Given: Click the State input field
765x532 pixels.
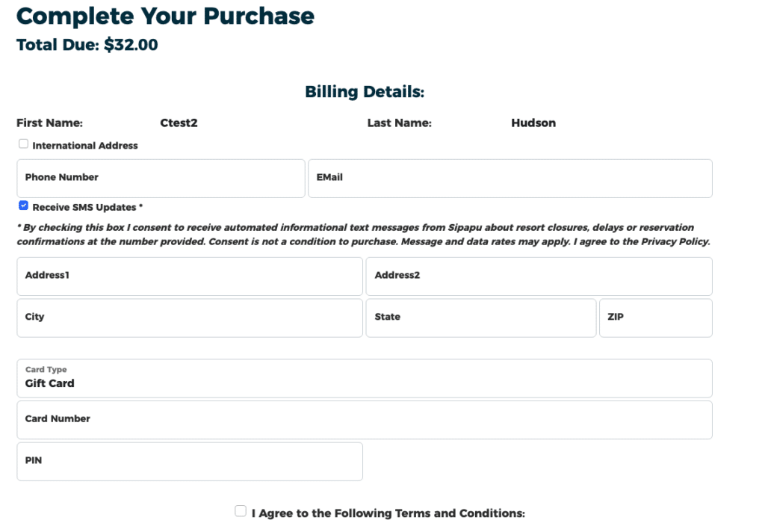Looking at the screenshot, I should tap(481, 318).
